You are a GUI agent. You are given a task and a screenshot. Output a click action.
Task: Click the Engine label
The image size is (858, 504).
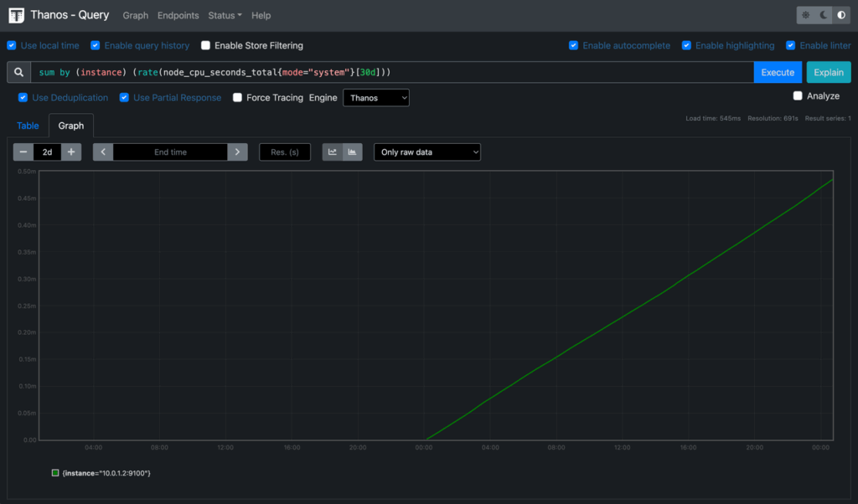323,97
